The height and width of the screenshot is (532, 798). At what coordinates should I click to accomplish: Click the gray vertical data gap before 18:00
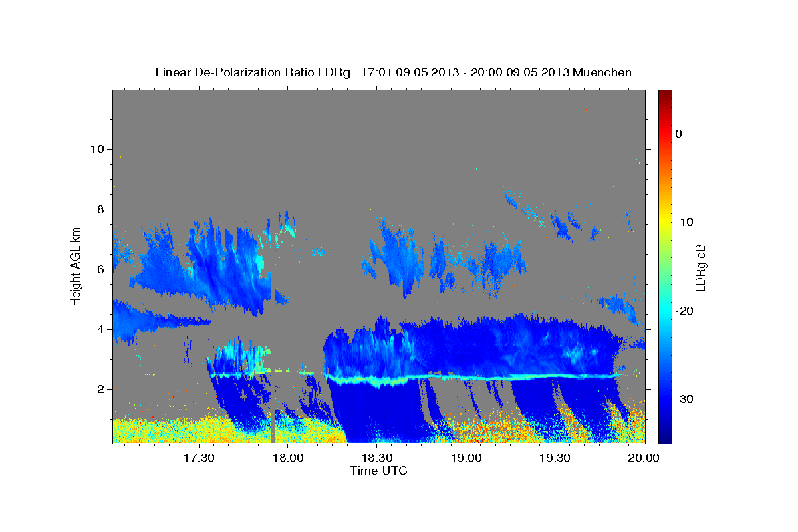pyautogui.click(x=273, y=426)
